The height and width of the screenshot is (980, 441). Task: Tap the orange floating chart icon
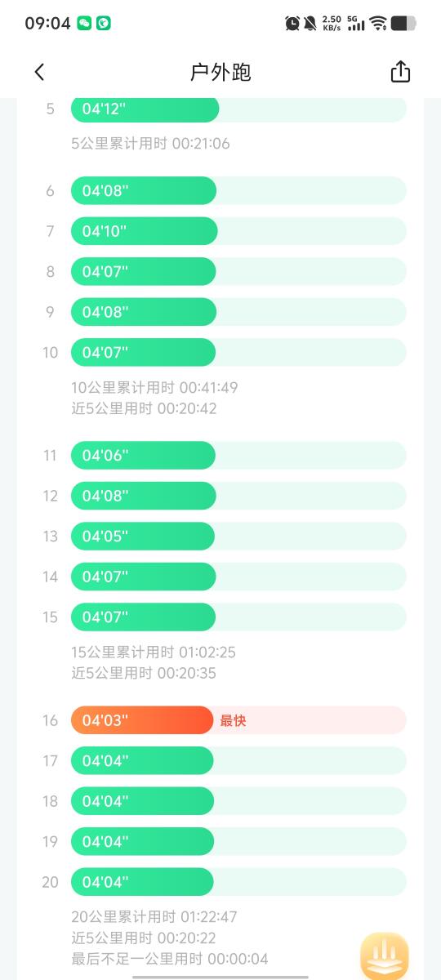coord(385,956)
